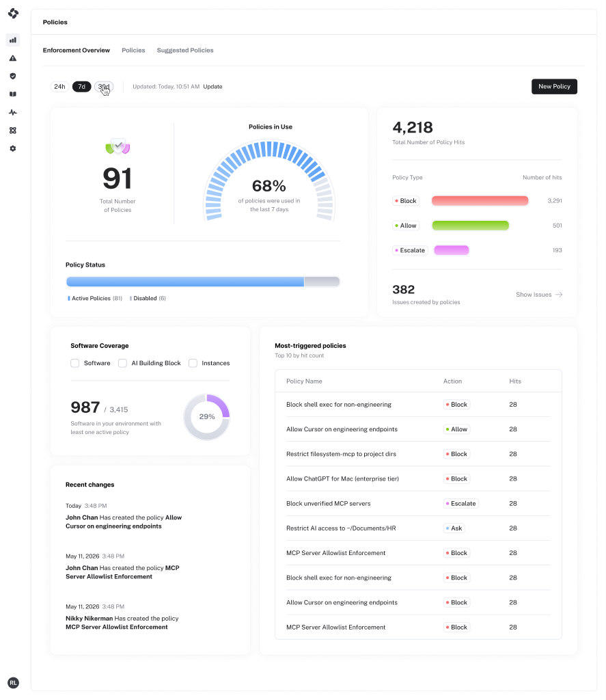Click the red Block hits bar
Screen dimensions: 606x700
click(x=480, y=201)
